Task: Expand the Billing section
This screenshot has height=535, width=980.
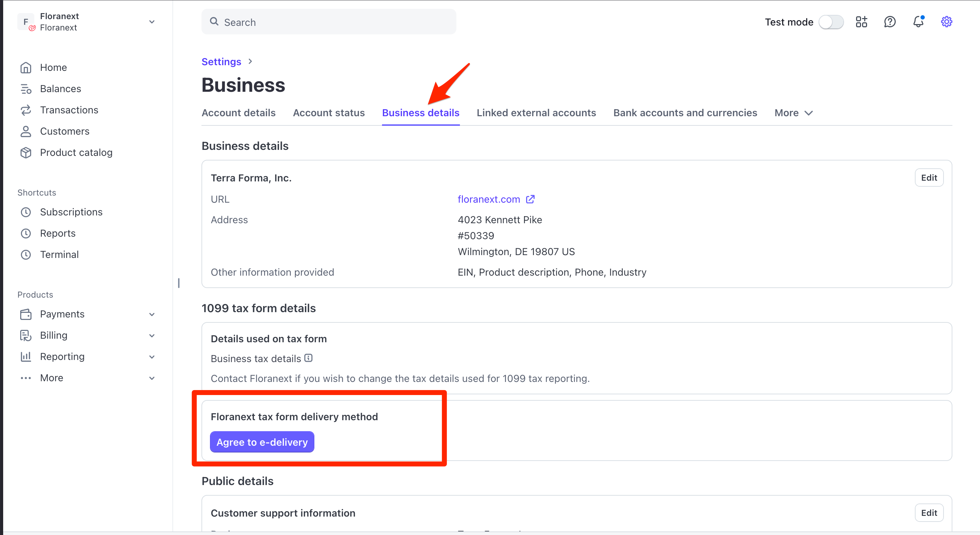Action: (x=152, y=336)
